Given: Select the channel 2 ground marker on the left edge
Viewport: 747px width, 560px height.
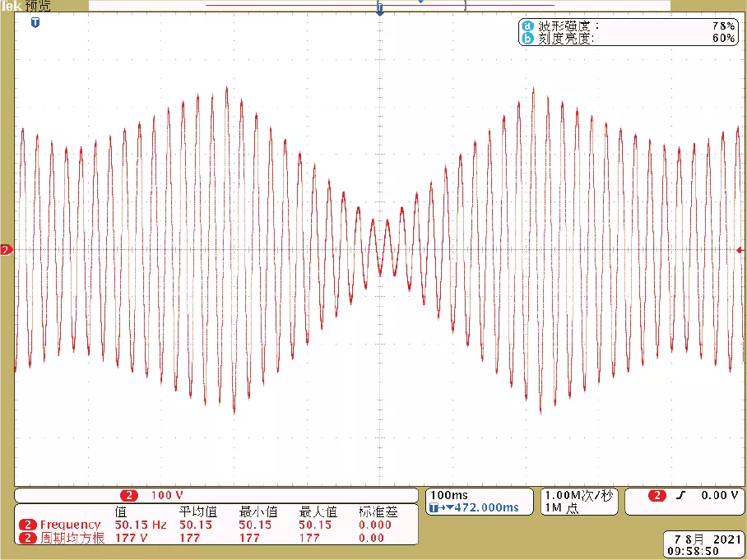Looking at the screenshot, I should pos(6,250).
